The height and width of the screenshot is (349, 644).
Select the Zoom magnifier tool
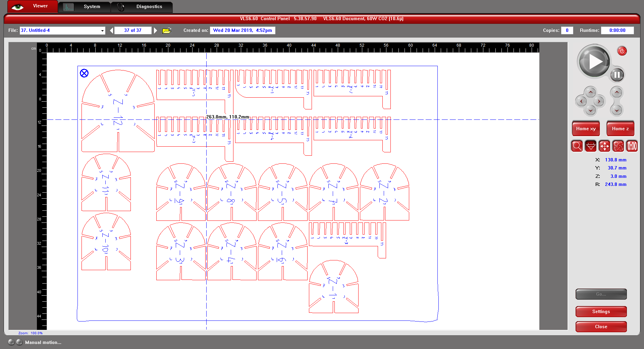click(x=577, y=146)
